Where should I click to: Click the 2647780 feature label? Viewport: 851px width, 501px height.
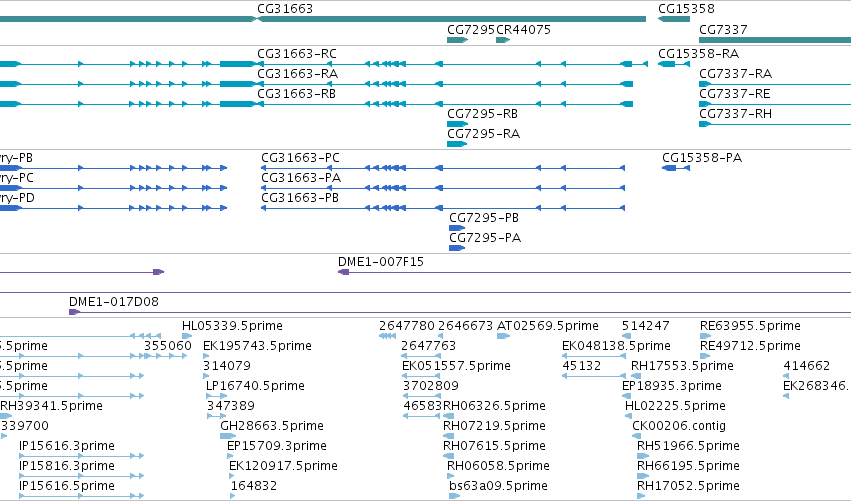(407, 326)
